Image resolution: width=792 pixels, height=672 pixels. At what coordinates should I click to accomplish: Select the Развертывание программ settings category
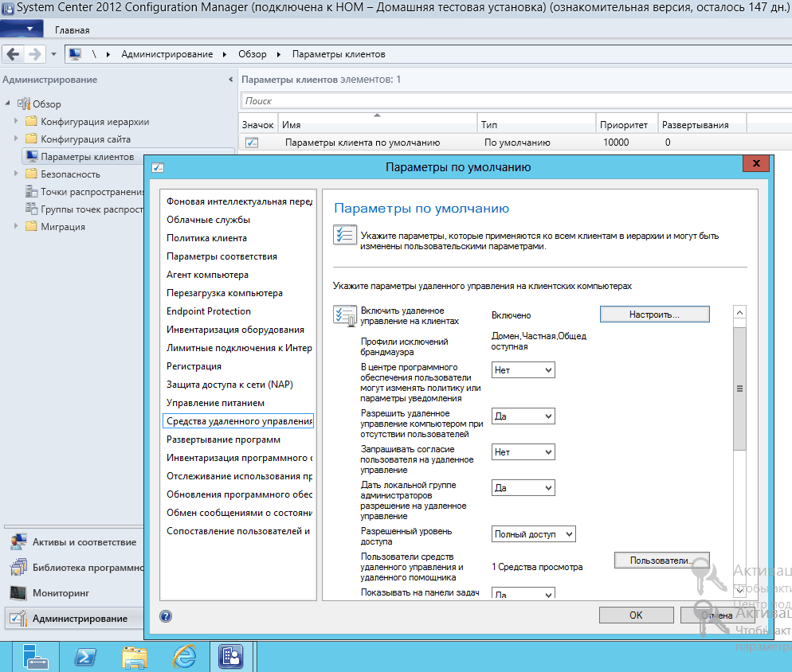coord(238,440)
